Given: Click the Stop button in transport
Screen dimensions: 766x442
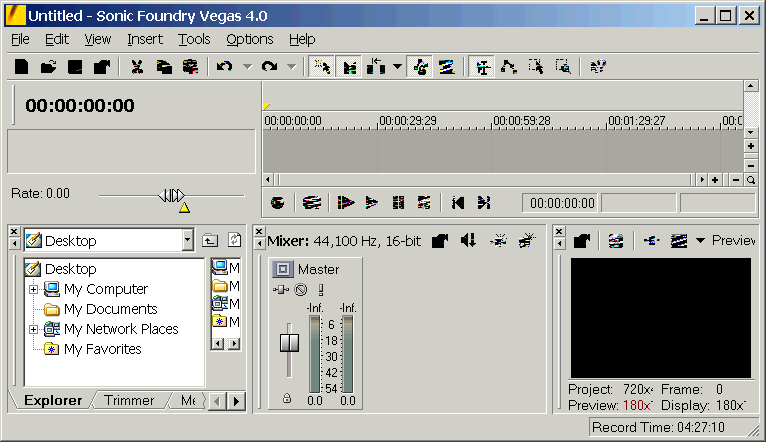Looking at the screenshot, I should tap(424, 202).
